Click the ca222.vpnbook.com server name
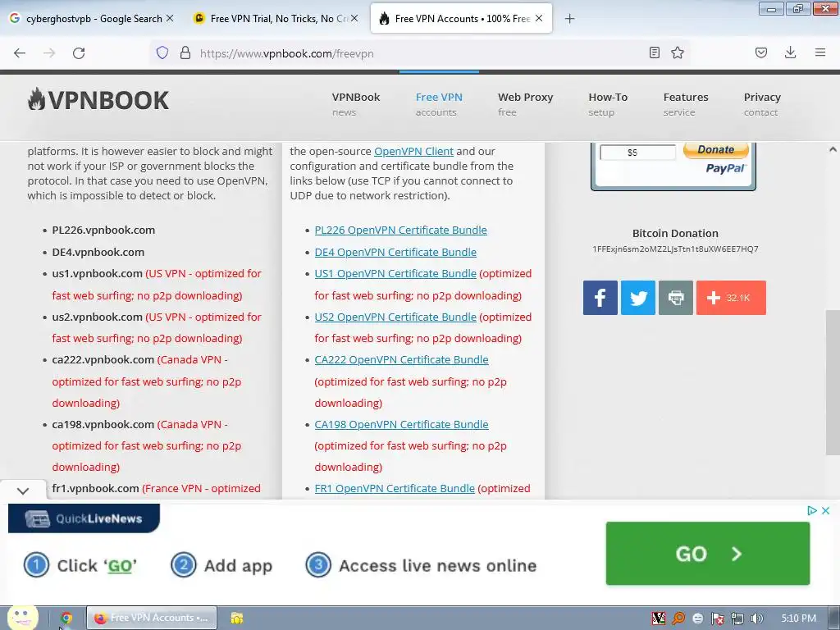The width and height of the screenshot is (840, 630). (103, 359)
